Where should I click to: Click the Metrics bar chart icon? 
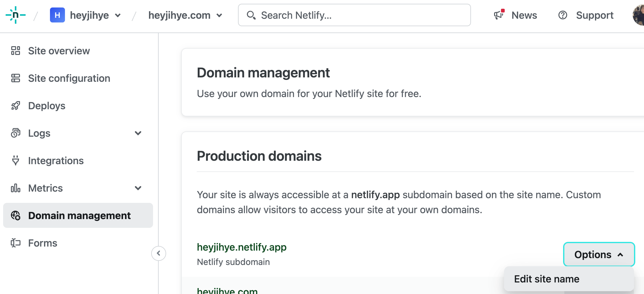(16, 188)
